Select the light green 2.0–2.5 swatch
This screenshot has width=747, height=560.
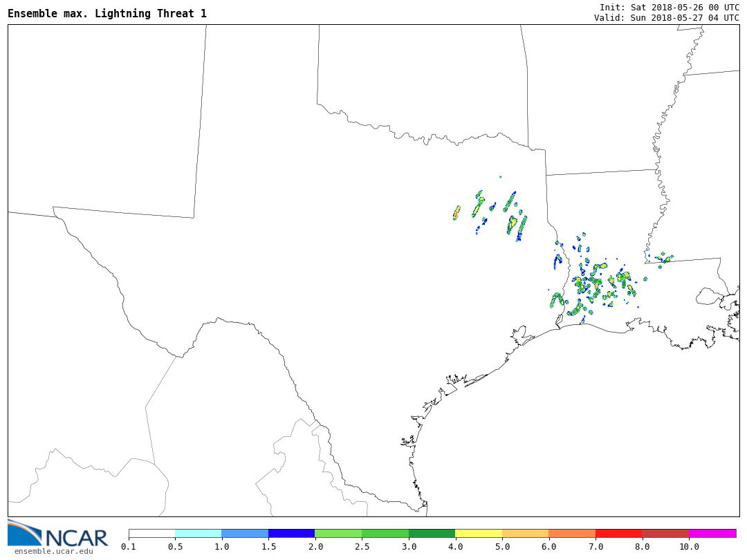[x=338, y=533]
